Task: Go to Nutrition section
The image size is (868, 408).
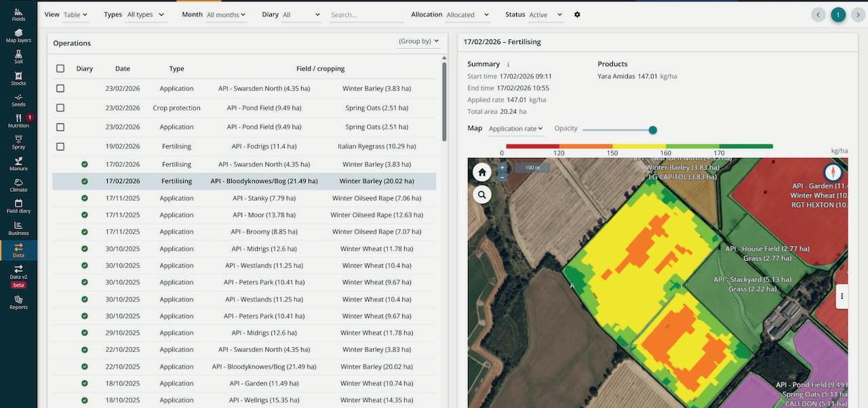Action: pyautogui.click(x=18, y=121)
